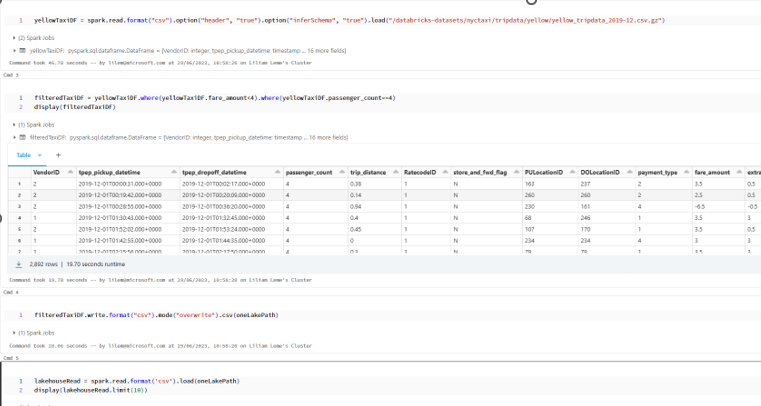Screen dimensions: 761x406
Task: Place cursor in lakehouseRead spark.read line
Action: coord(137,381)
